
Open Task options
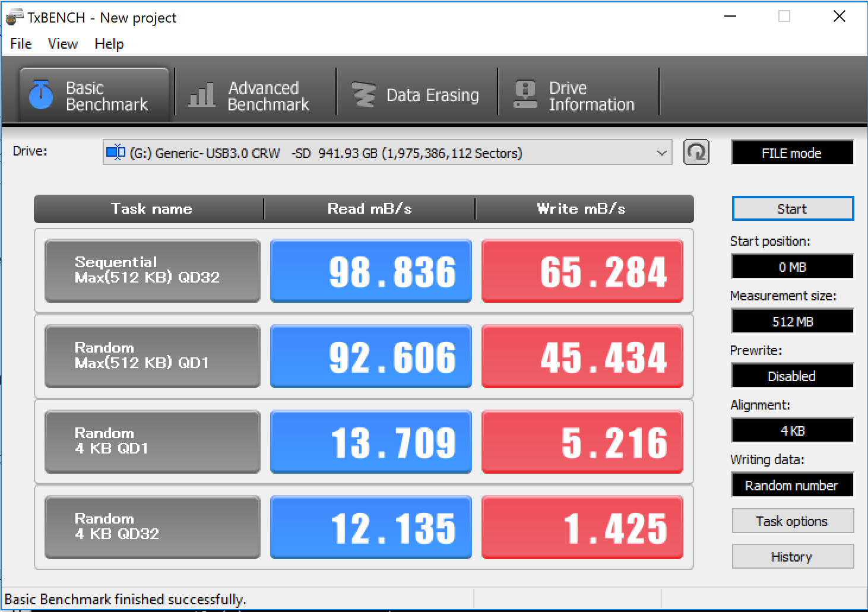tap(792, 521)
